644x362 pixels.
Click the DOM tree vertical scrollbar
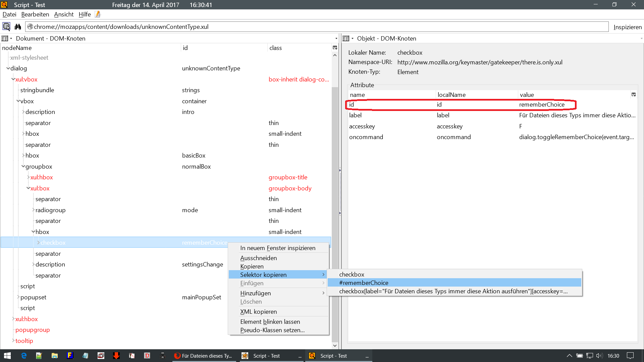(x=334, y=201)
